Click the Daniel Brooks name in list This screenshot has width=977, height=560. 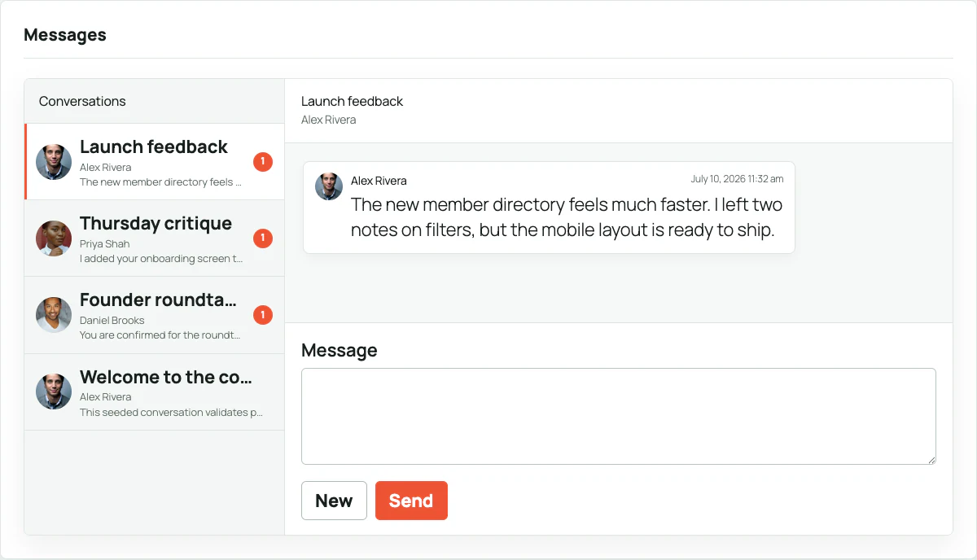click(112, 320)
